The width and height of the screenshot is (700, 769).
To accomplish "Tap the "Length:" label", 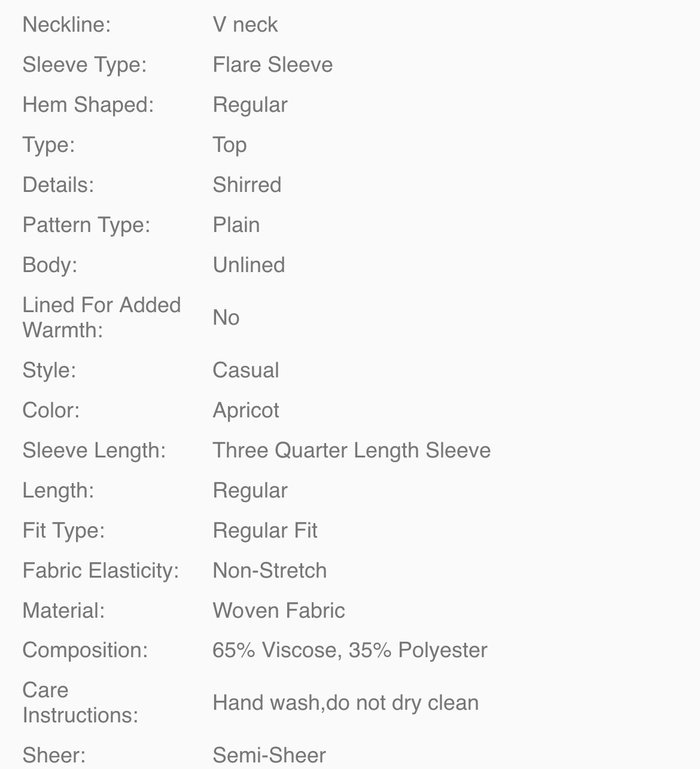I will coord(58,490).
